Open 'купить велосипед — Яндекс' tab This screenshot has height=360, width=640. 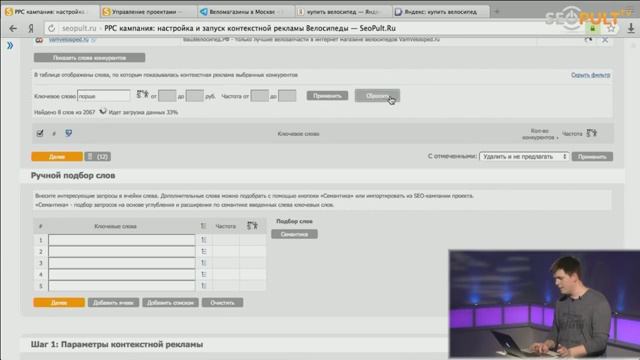(342, 12)
